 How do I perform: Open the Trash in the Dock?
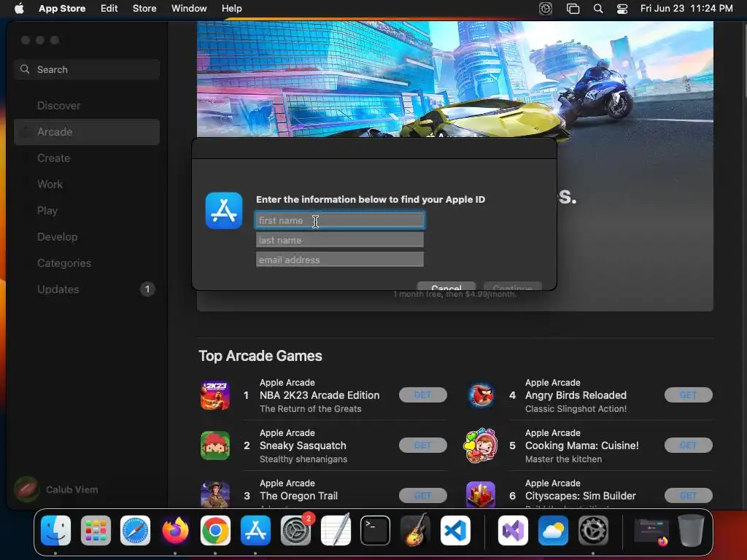coord(691,530)
